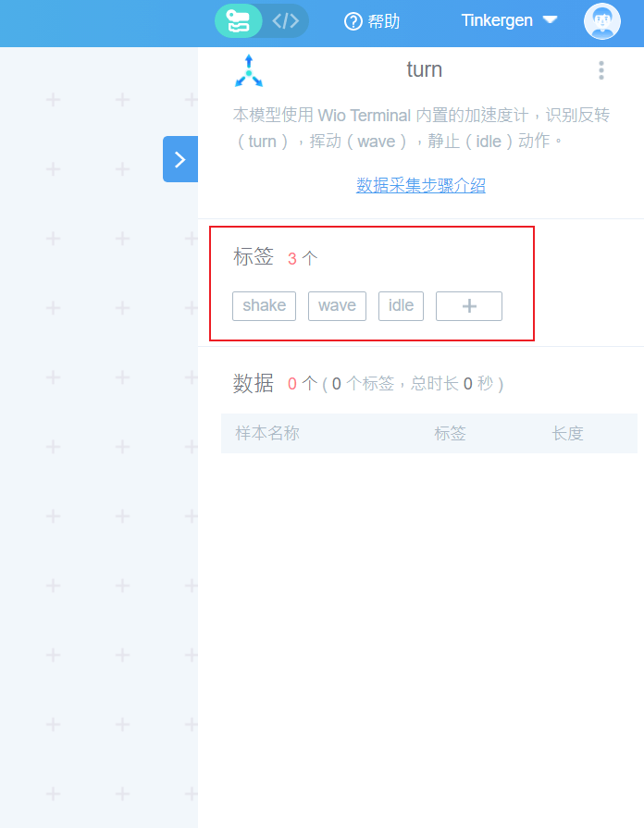
Task: Select the wave label
Action: point(337,305)
